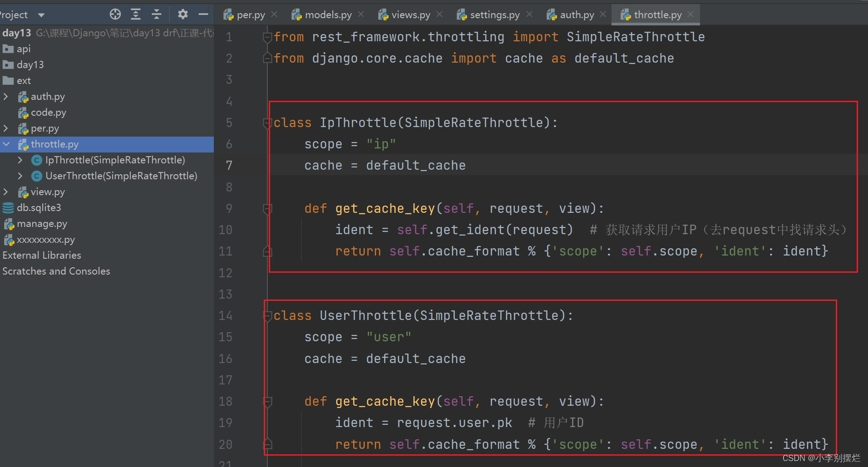Click 'self.get_ident(request)' on line 10
868x467 pixels.
click(x=485, y=230)
